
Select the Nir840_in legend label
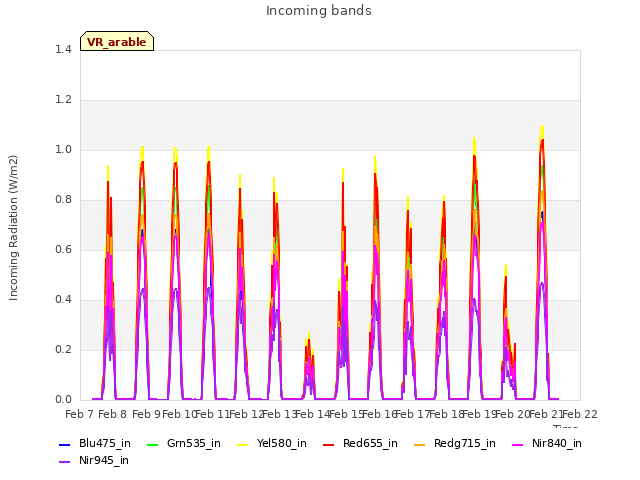557,444
